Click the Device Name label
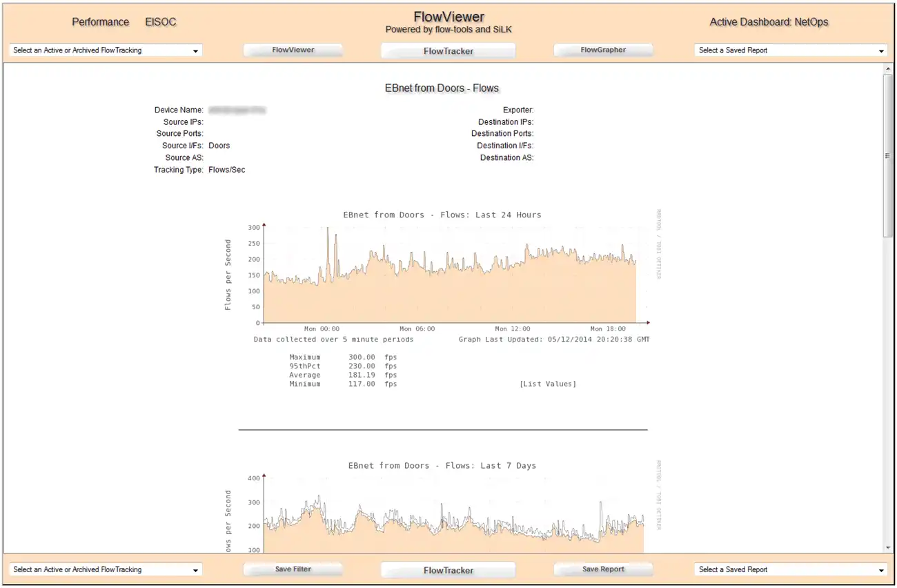 click(x=179, y=110)
